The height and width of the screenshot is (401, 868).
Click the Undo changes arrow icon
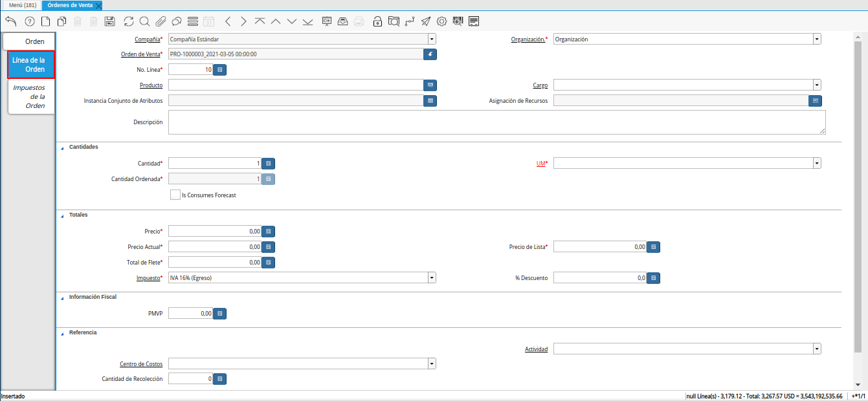pyautogui.click(x=10, y=21)
